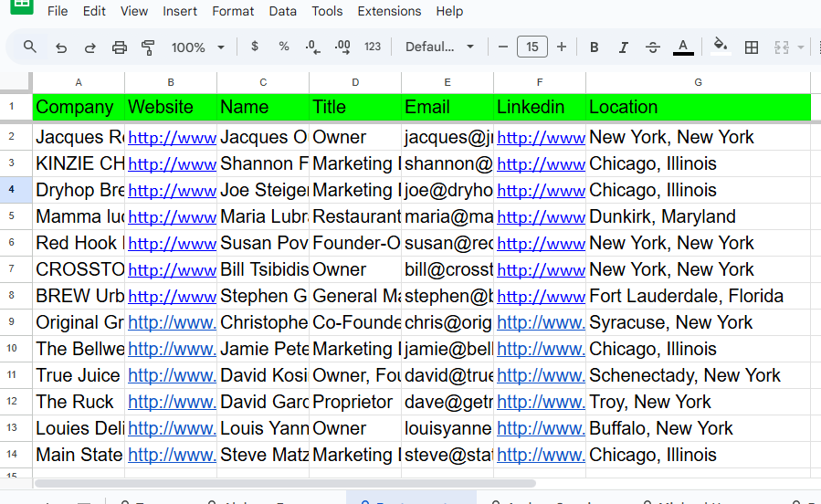This screenshot has width=821, height=504.
Task: Click the Proprietor title cell
Action: coord(355,402)
